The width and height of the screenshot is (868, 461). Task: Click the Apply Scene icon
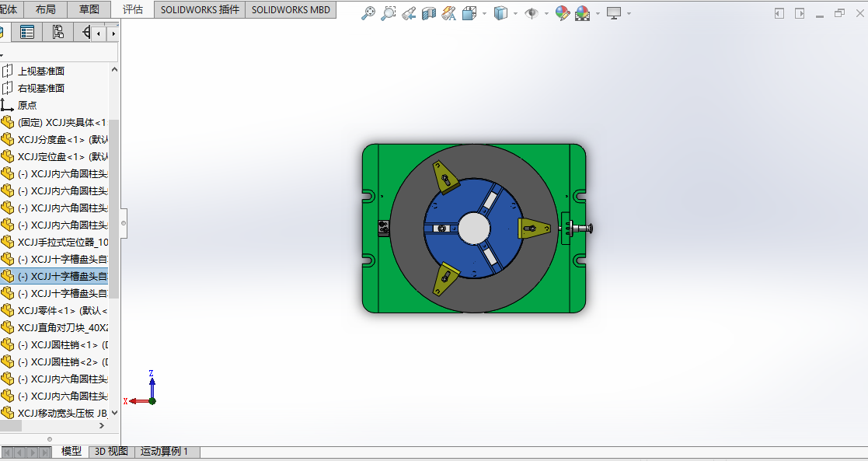click(582, 13)
